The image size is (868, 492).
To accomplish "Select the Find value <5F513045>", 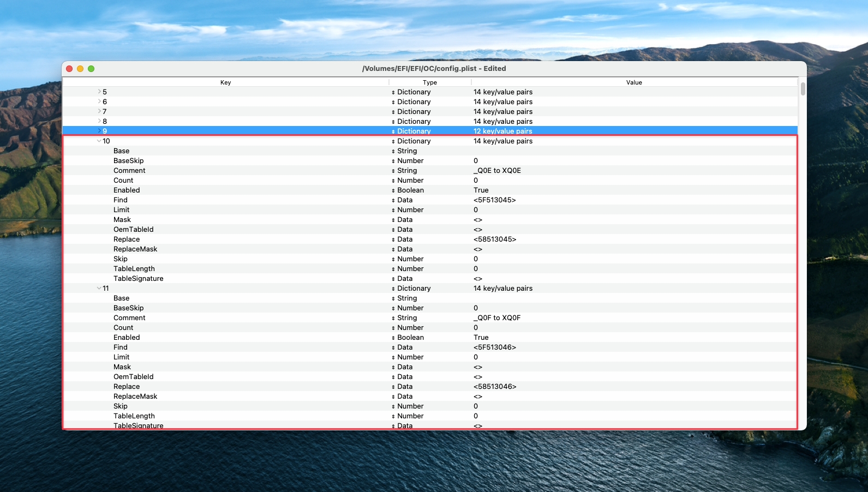I will coord(494,200).
